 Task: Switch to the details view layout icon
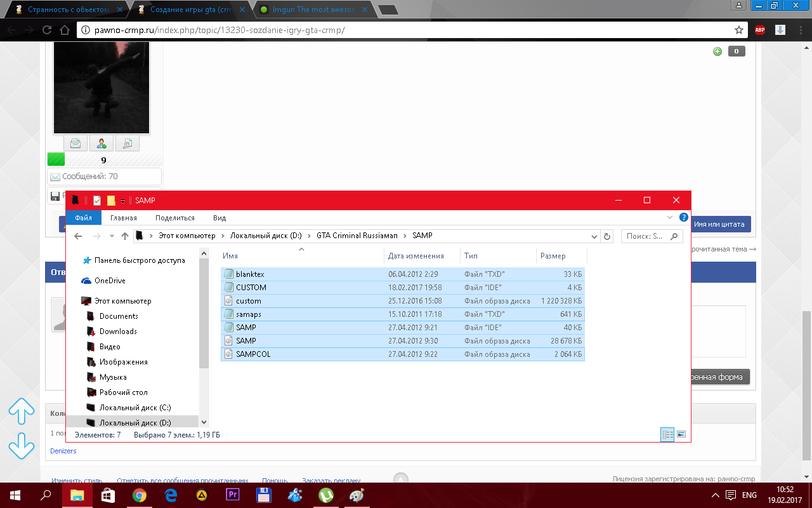click(x=667, y=435)
